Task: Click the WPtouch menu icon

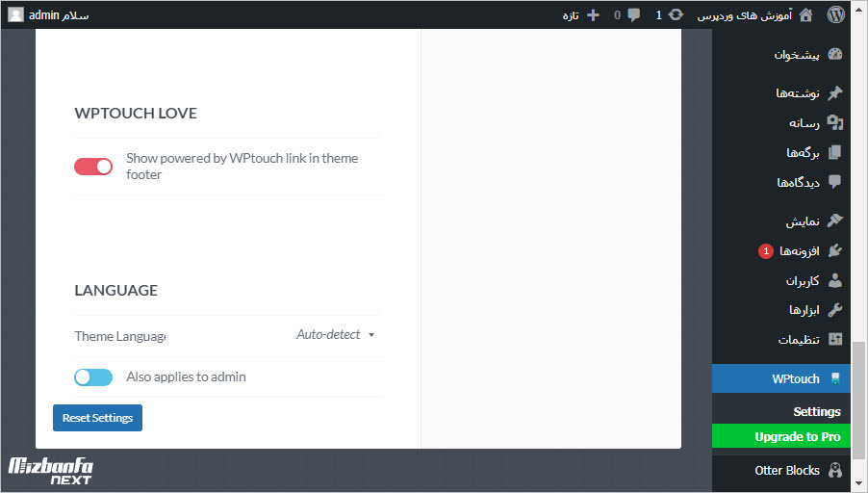Action: click(835, 378)
